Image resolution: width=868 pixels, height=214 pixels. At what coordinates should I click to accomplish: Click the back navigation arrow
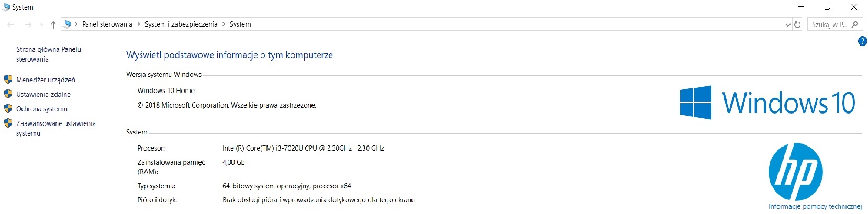click(11, 25)
